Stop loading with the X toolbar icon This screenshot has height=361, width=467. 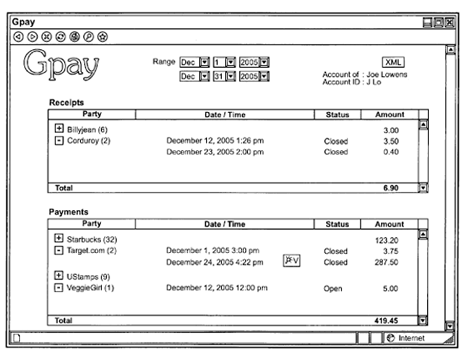46,37
